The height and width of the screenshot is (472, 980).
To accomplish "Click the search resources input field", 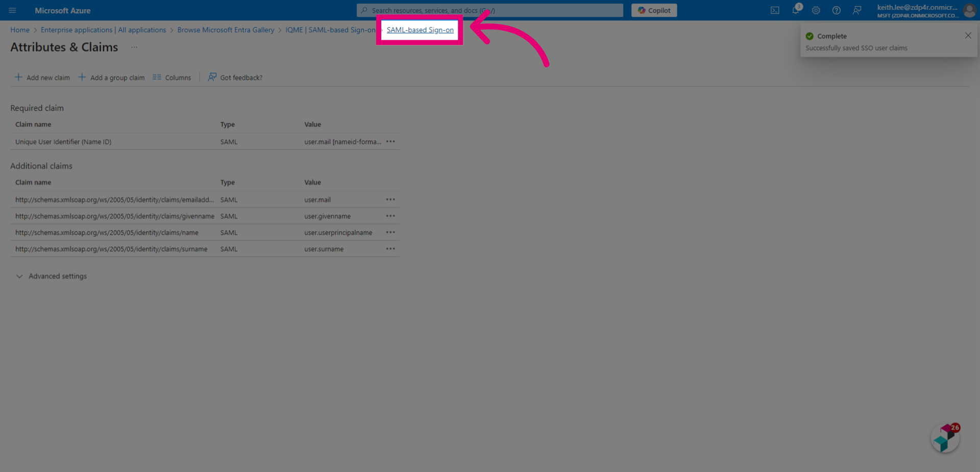I will pyautogui.click(x=490, y=10).
